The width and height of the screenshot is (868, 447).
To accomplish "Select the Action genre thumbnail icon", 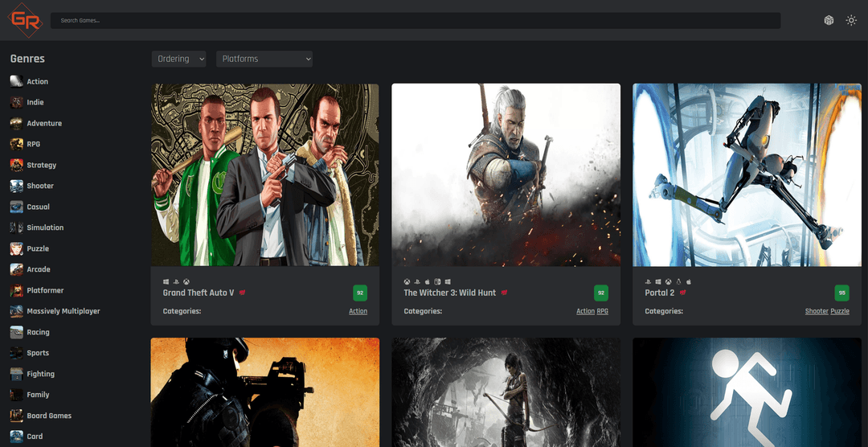I will 17,81.
